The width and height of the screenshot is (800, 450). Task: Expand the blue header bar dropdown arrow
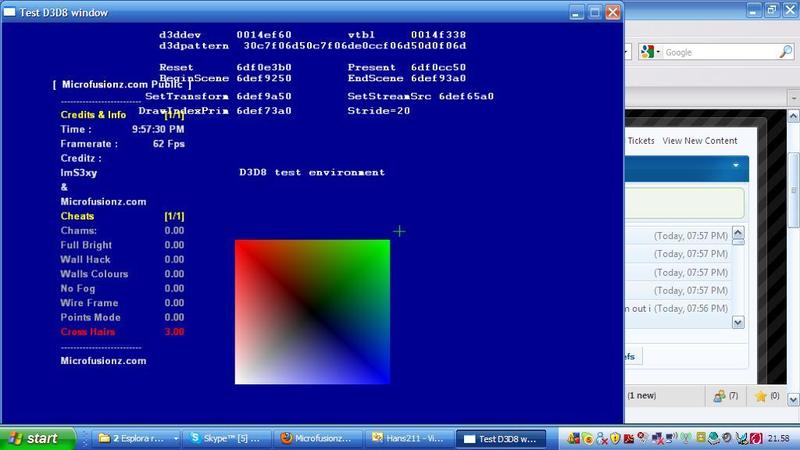point(736,165)
